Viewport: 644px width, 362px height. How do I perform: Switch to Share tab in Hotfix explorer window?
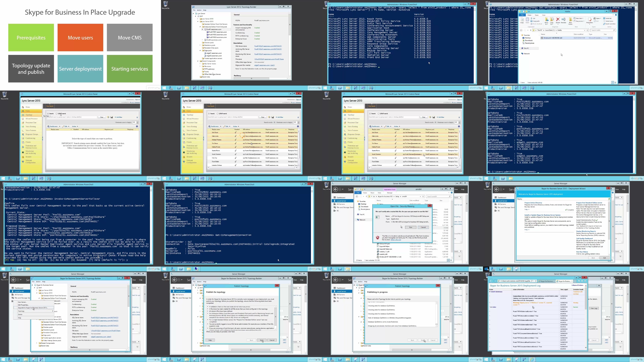[x=537, y=15]
